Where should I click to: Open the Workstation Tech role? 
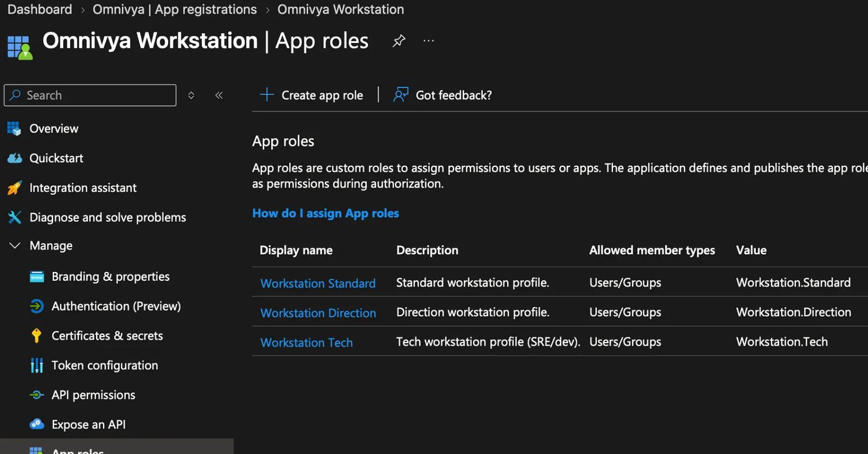(307, 343)
